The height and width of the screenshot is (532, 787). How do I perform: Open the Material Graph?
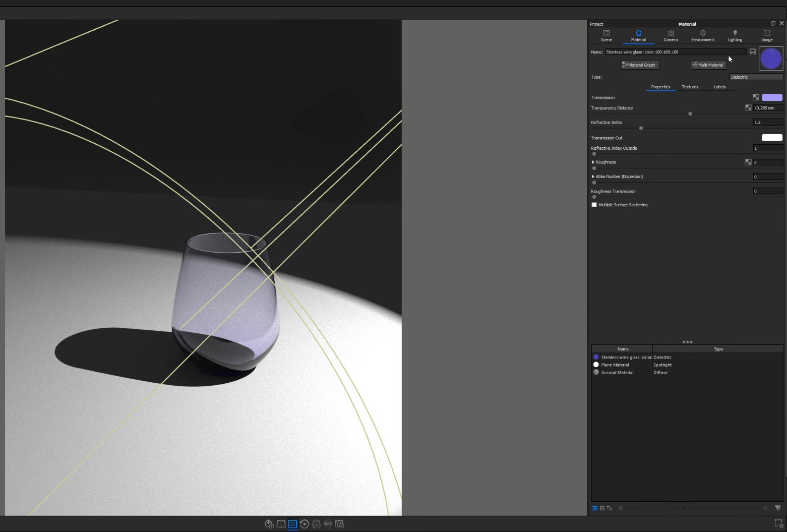639,65
